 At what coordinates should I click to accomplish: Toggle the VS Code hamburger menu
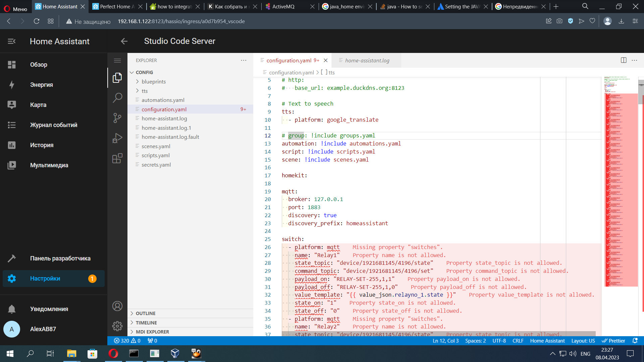(117, 61)
